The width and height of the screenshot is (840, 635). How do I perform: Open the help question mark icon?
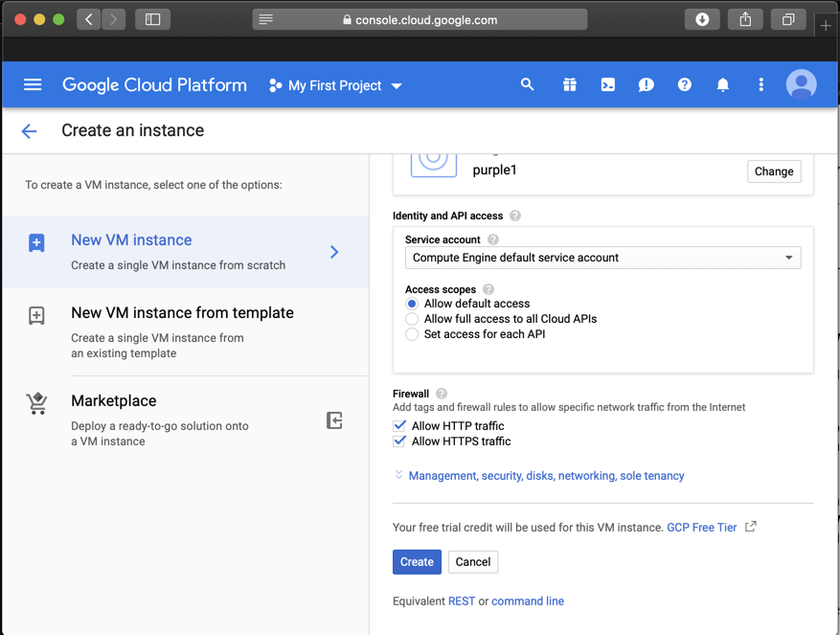(x=684, y=85)
